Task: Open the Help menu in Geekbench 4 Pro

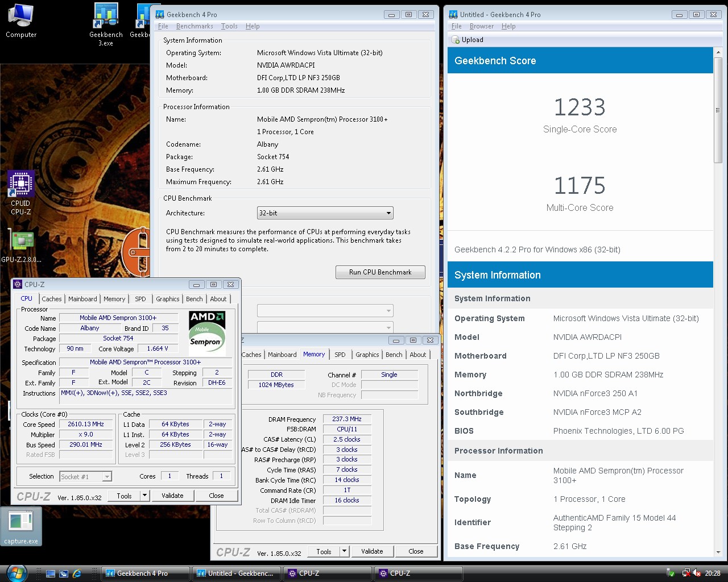Action: tap(253, 26)
